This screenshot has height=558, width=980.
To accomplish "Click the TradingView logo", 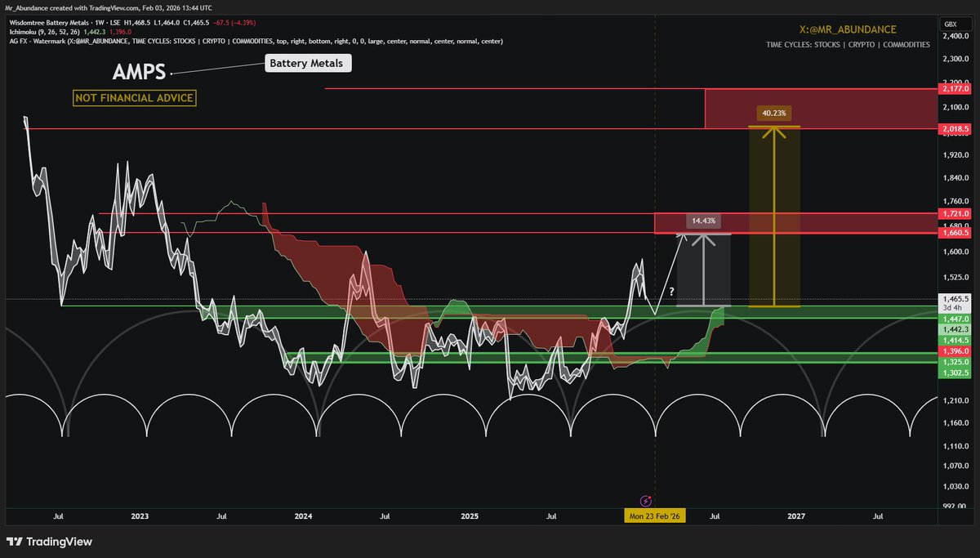I will [49, 542].
